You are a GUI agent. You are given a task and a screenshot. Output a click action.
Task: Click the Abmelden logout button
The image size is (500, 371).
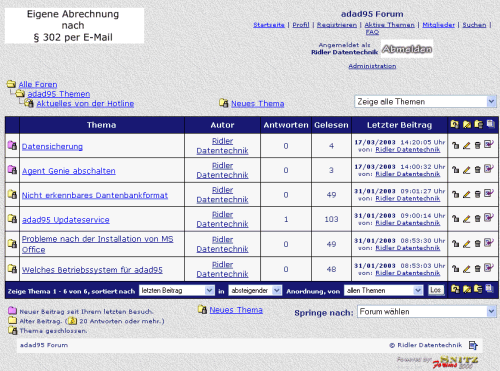coord(407,49)
